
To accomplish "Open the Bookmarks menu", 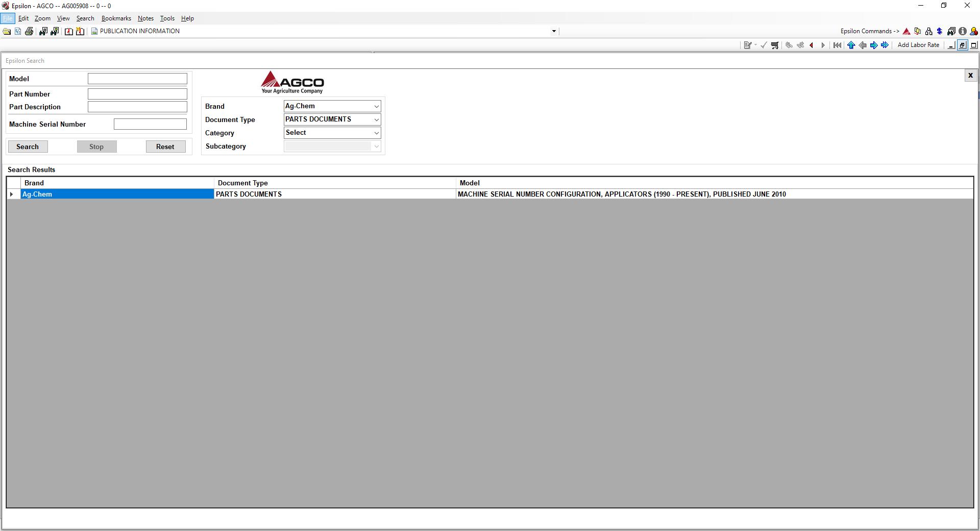I will (116, 18).
